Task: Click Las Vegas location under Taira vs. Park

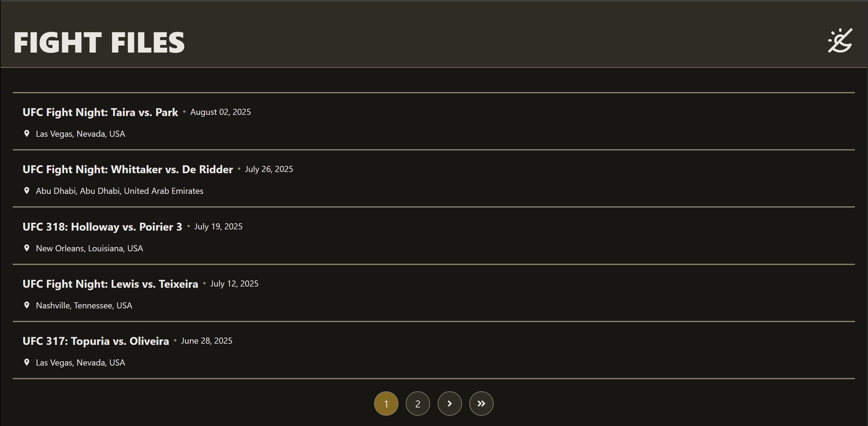Action: [x=81, y=134]
